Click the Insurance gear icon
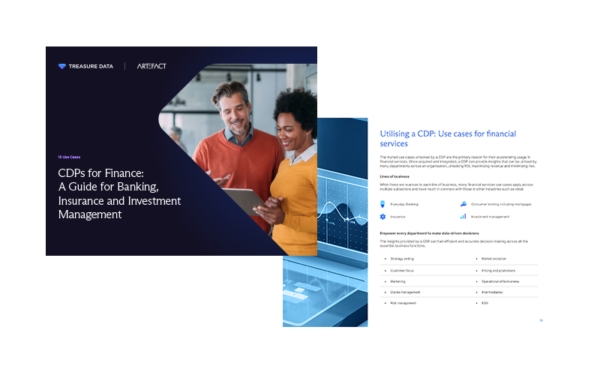Viewport: 600px width, 375px height. [x=383, y=217]
